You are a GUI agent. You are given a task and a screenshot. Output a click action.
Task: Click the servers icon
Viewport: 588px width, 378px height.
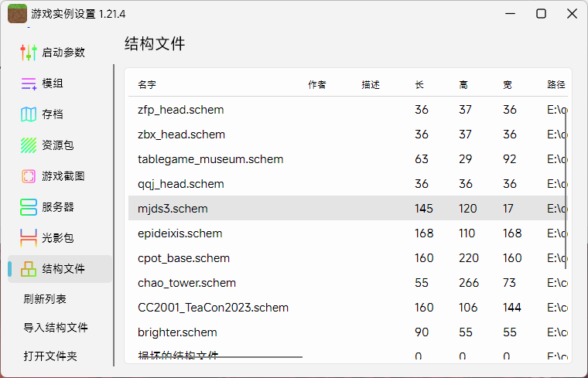[29, 207]
